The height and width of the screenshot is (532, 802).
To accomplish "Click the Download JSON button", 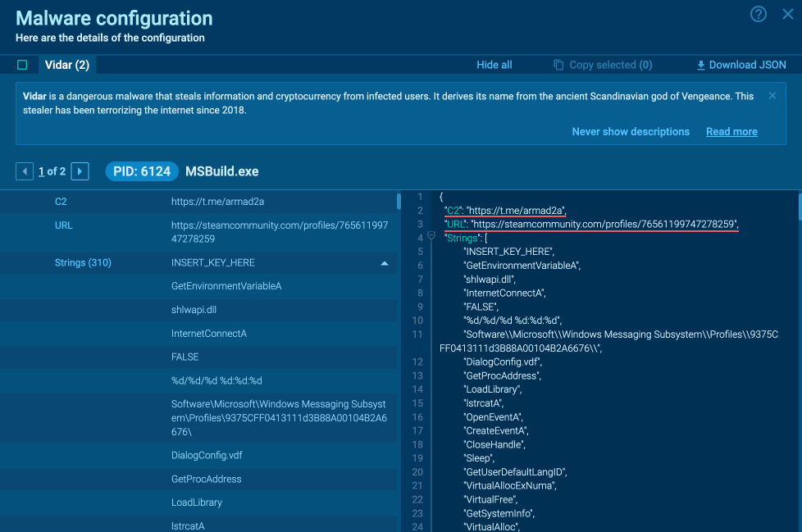I will click(740, 65).
